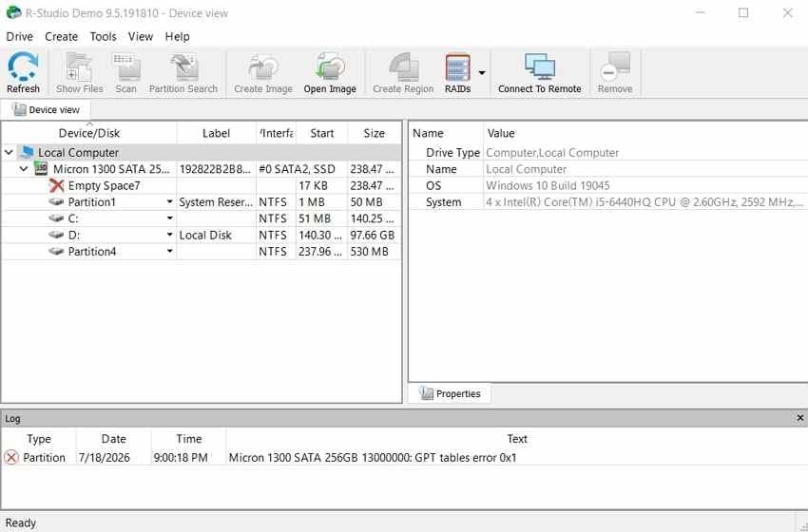Click the 'Ready' status bar text
Image resolution: width=808 pixels, height=532 pixels.
[x=21, y=522]
